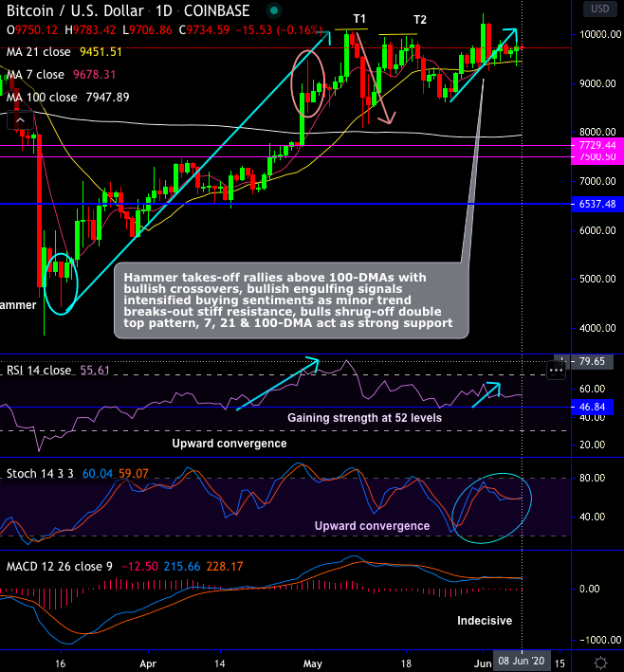Select the MA 7 close indicator legend
The height and width of the screenshot is (672, 624).
35,75
